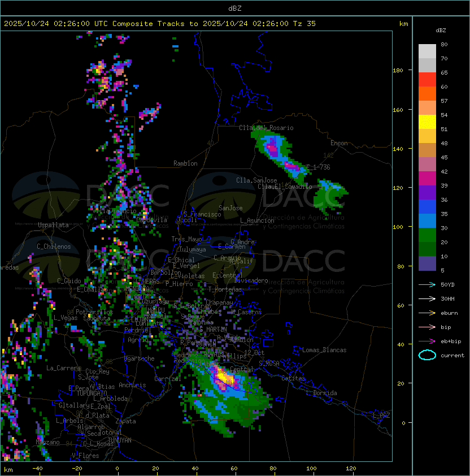The image size is (470, 476).
Task: Click the 'Divisadero' map label
Action: 251,280
